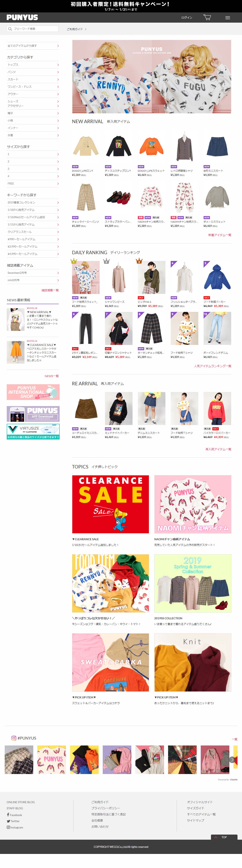The width and height of the screenshot is (242, 868).
Task: Expand the アウター category arrow
Action: (x=58, y=94)
